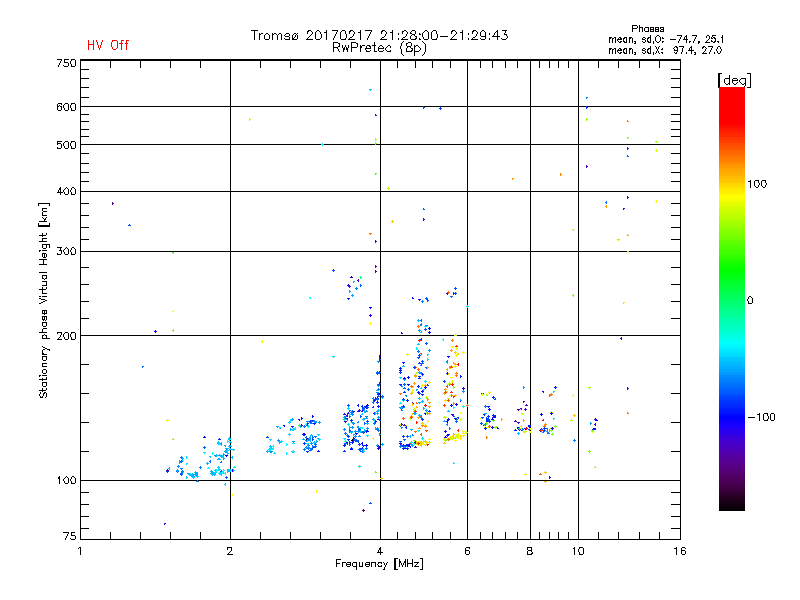The width and height of the screenshot is (800, 600).
Task: Click the '750' height axis tick label
Action: click(x=66, y=63)
